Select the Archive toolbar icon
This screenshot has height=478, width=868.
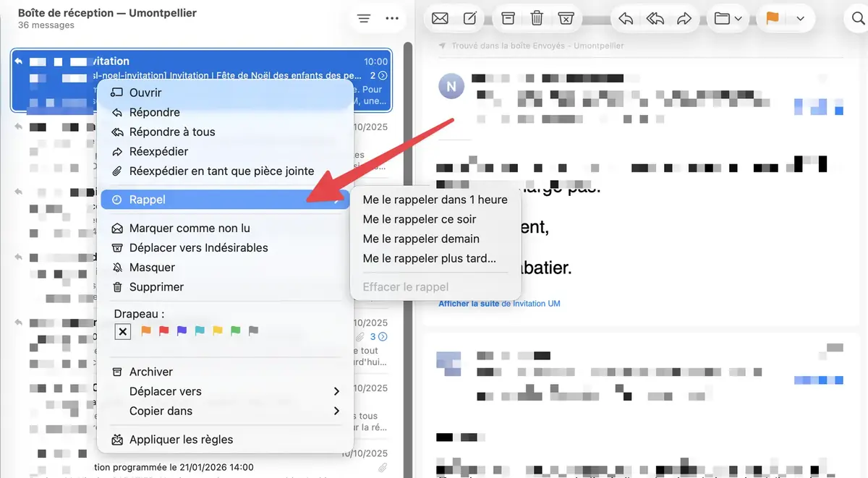(x=509, y=17)
